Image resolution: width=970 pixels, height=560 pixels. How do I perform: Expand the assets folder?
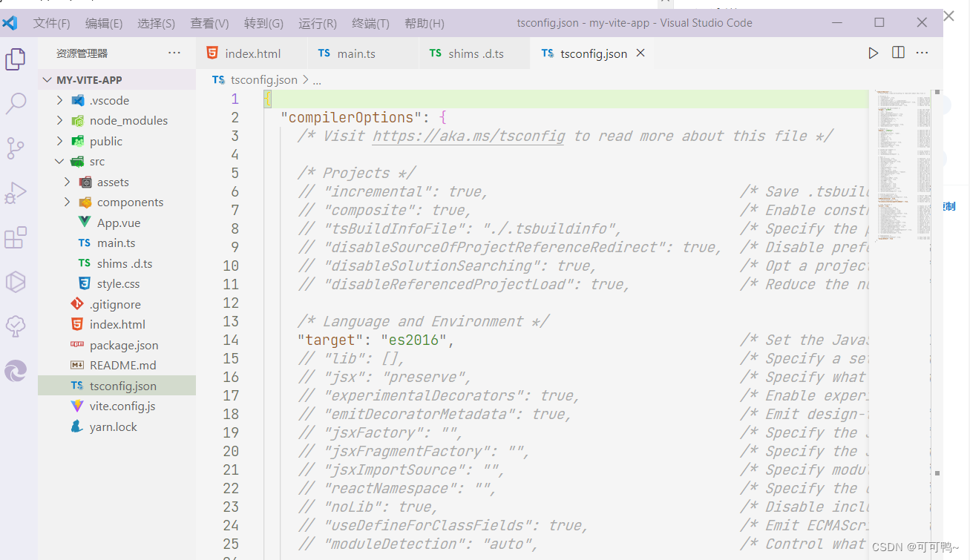tap(68, 182)
